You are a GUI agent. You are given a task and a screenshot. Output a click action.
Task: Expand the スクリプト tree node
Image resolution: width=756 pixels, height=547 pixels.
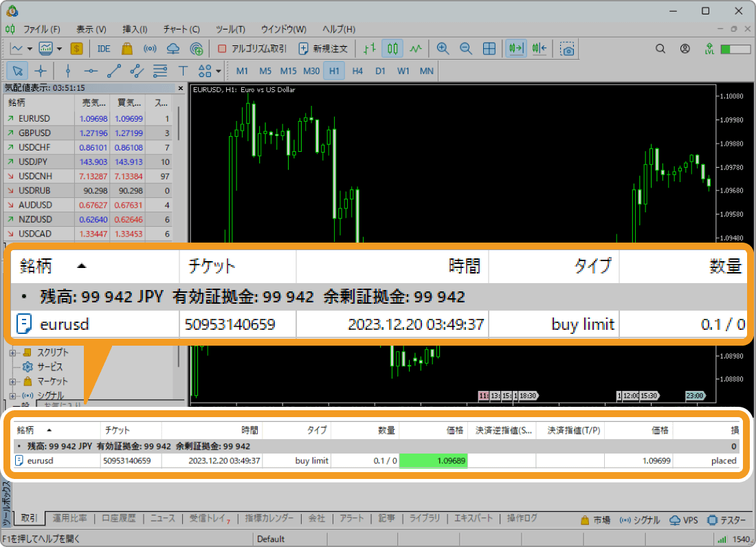click(12, 353)
